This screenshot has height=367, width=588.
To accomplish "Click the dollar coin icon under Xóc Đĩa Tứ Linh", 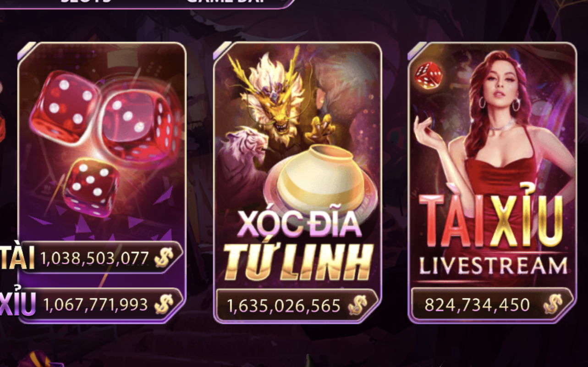I will click(x=357, y=306).
